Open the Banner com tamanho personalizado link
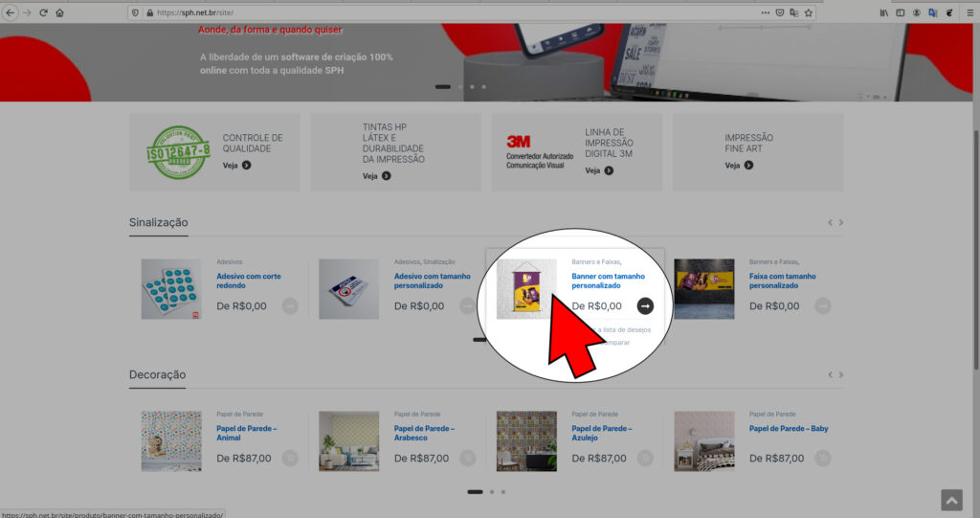 pyautogui.click(x=608, y=281)
